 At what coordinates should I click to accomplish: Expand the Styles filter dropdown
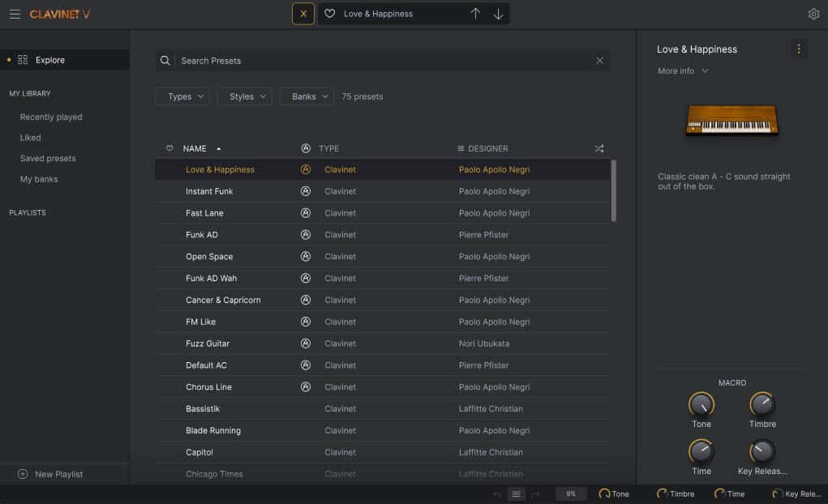pos(244,96)
